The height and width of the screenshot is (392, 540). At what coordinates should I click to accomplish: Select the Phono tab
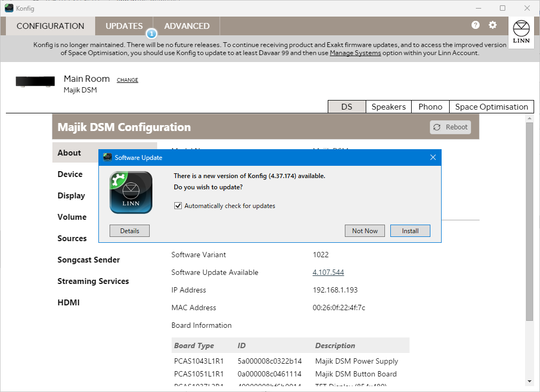click(430, 107)
